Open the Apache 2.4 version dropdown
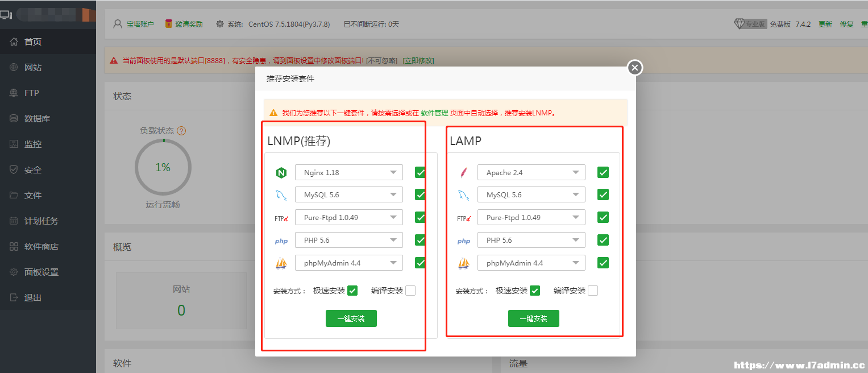Screen dimensions: 868x373 (x=531, y=172)
